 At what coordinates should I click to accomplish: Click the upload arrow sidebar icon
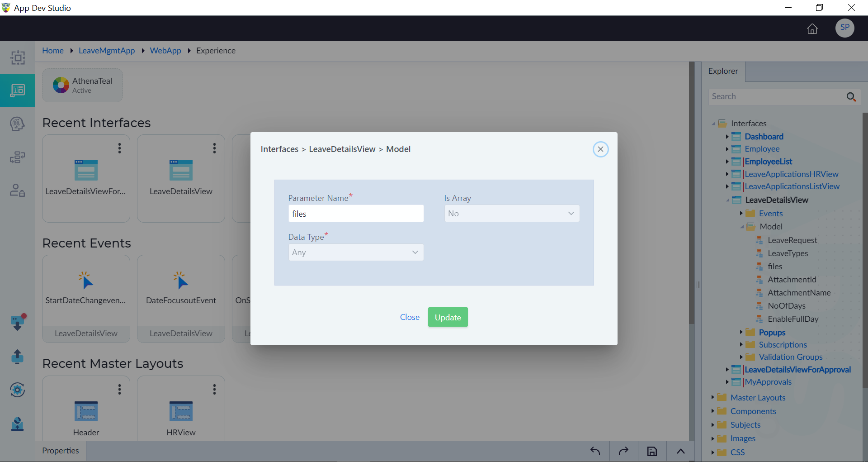tap(17, 357)
